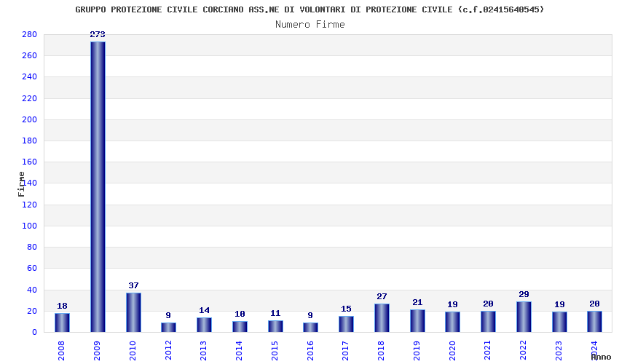This screenshot has width=619, height=364.
Task: Click the y-axis tick 200
Action: click(x=29, y=119)
